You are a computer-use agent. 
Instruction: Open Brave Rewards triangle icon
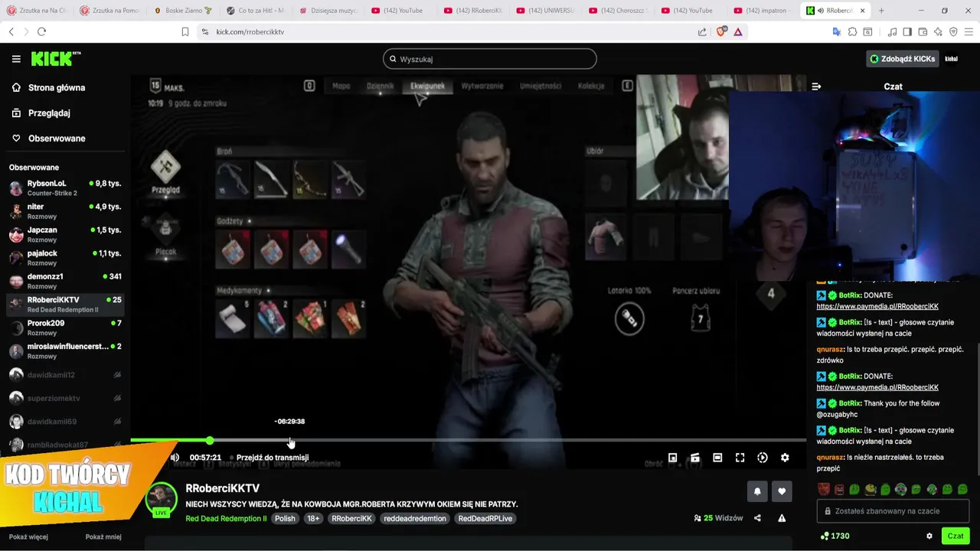[x=738, y=31]
